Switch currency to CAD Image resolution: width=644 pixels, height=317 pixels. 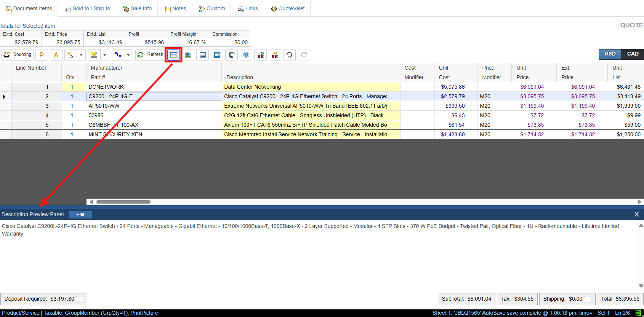coord(633,54)
